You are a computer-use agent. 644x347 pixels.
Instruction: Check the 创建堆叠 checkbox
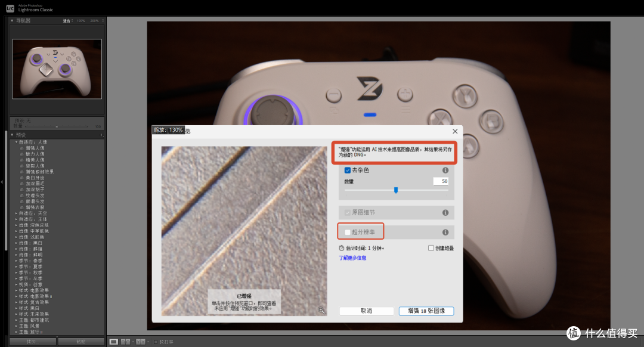tap(431, 248)
